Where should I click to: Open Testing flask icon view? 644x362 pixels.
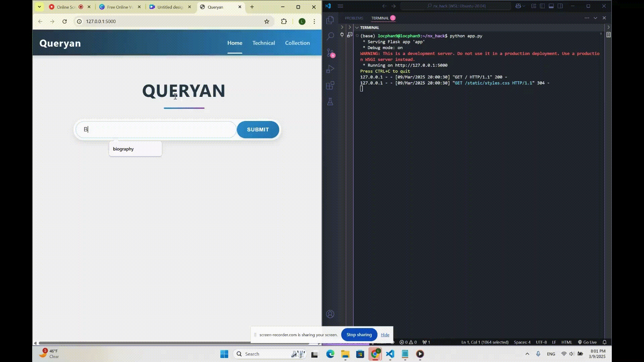330,102
